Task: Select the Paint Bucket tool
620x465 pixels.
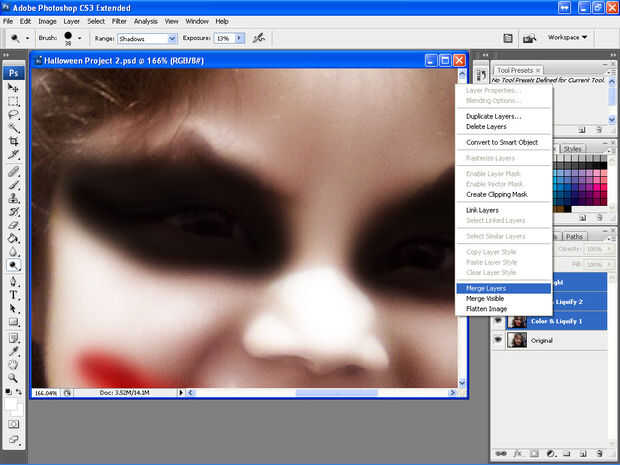Action: (x=13, y=238)
